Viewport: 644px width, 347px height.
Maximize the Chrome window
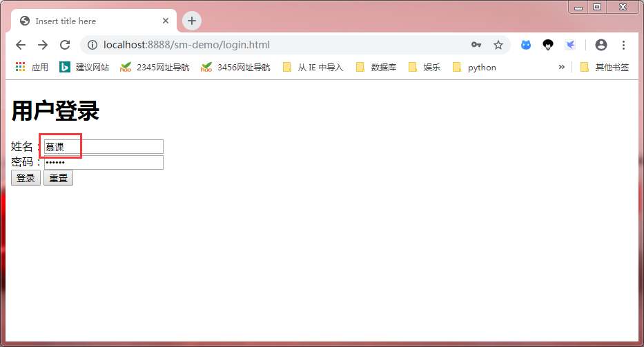[x=597, y=8]
